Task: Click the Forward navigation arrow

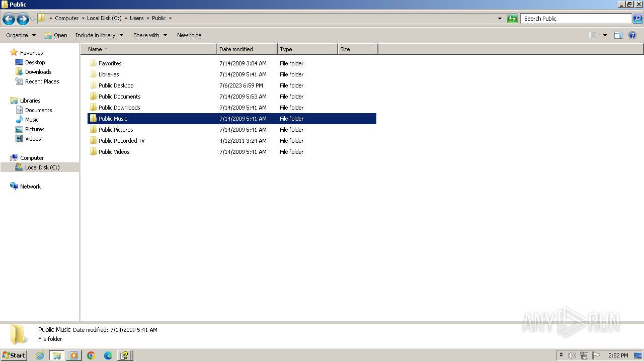Action: (23, 19)
